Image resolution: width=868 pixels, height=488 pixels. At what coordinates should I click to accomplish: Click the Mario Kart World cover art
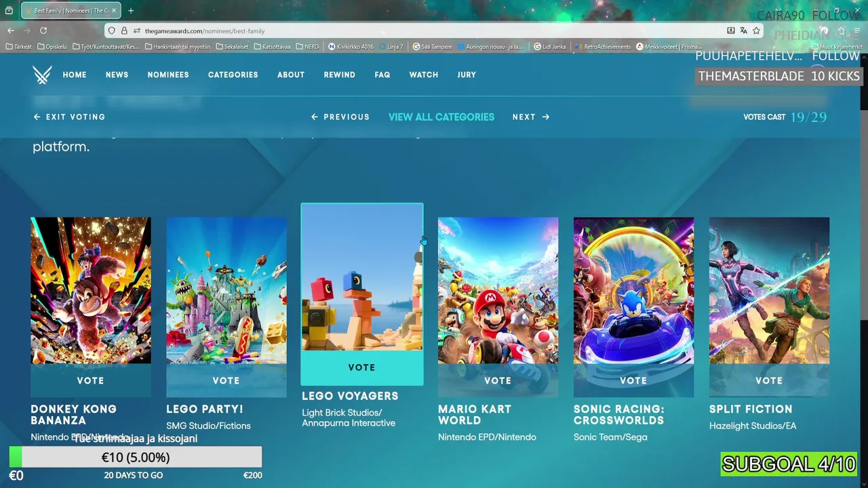pos(498,290)
